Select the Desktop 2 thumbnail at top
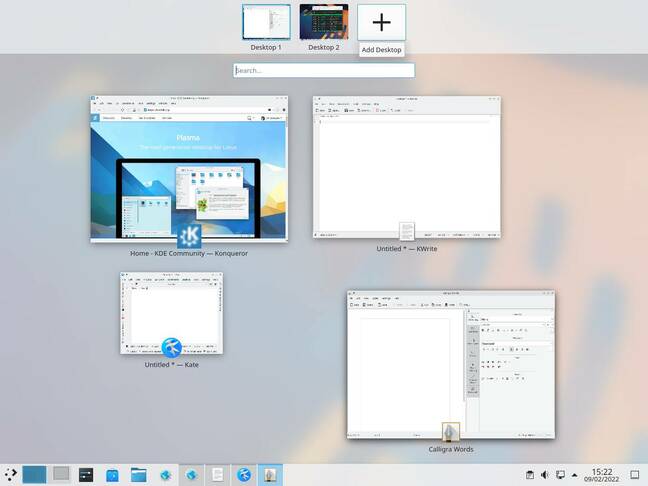648x486 pixels. [x=324, y=22]
